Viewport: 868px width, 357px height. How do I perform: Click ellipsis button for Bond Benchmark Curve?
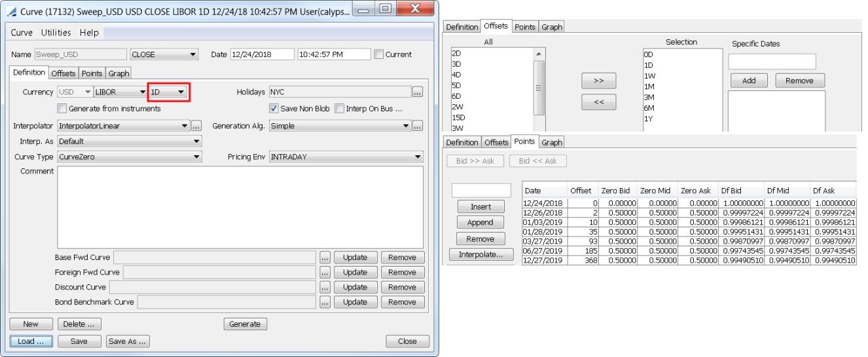pos(325,302)
